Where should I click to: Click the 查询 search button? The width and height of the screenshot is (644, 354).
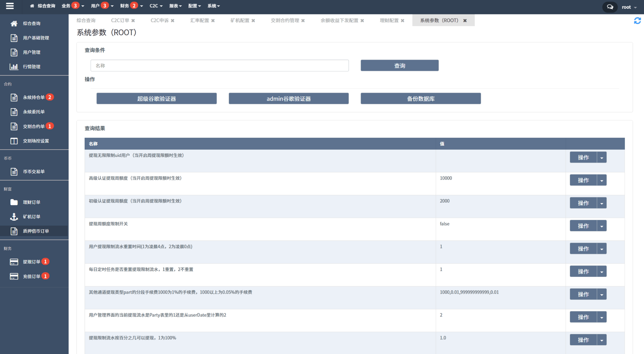click(400, 65)
